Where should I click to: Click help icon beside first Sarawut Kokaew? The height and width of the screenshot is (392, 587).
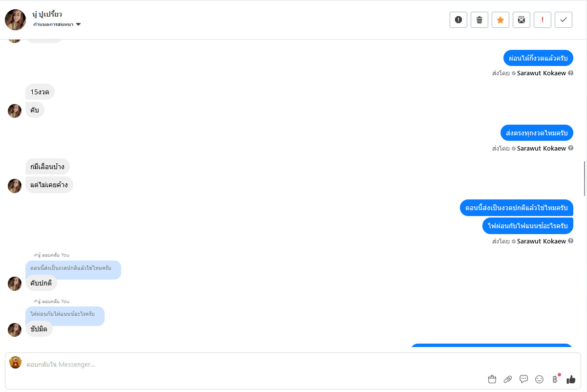(570, 73)
